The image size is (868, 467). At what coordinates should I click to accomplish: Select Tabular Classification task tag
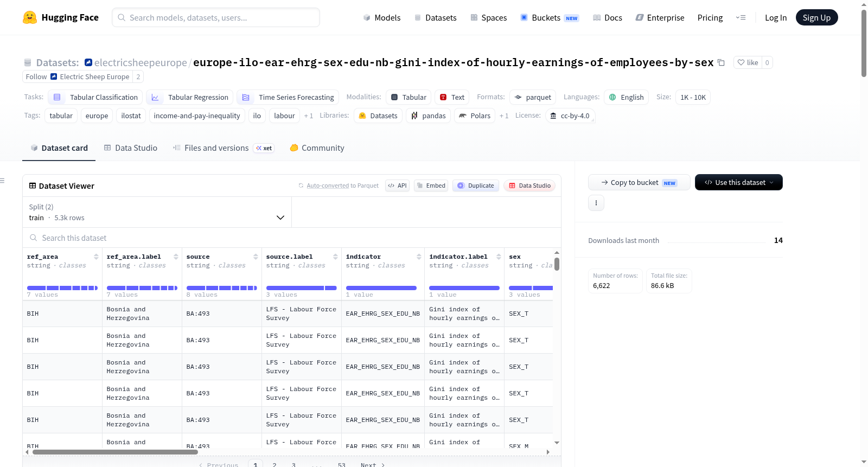click(x=95, y=97)
